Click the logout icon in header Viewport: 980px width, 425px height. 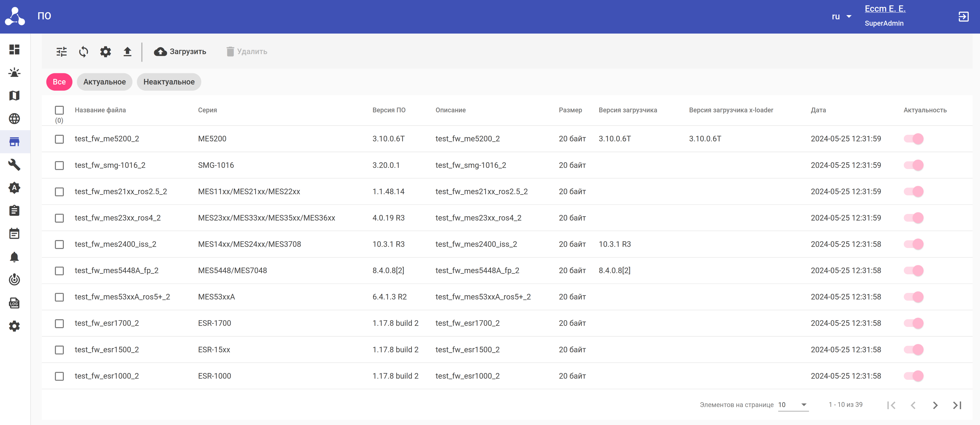(963, 16)
